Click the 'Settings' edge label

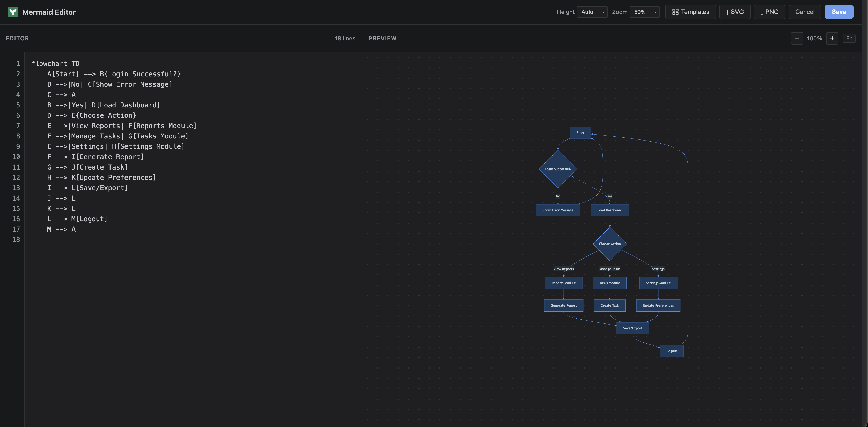tap(658, 269)
